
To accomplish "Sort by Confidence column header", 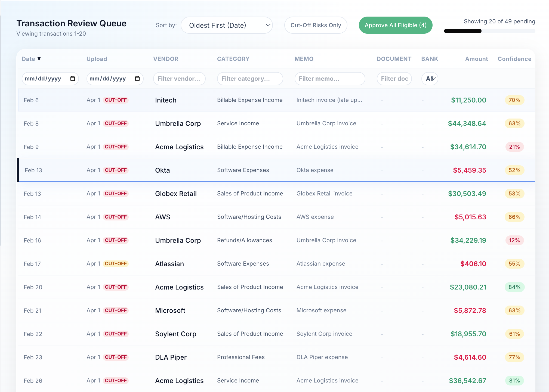I will tap(514, 59).
